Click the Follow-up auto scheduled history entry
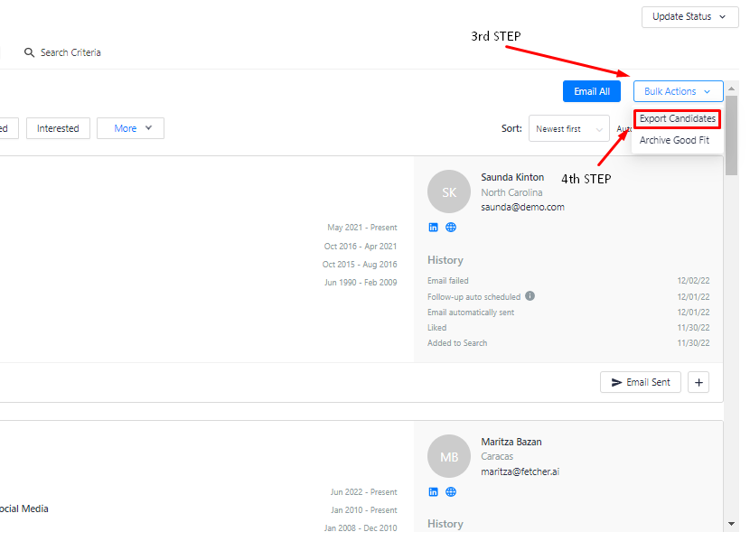 pos(473,297)
